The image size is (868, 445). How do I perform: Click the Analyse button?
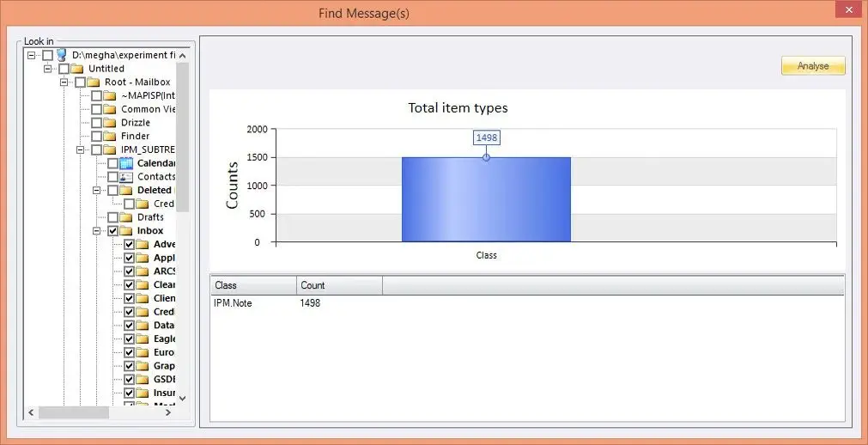pyautogui.click(x=812, y=66)
